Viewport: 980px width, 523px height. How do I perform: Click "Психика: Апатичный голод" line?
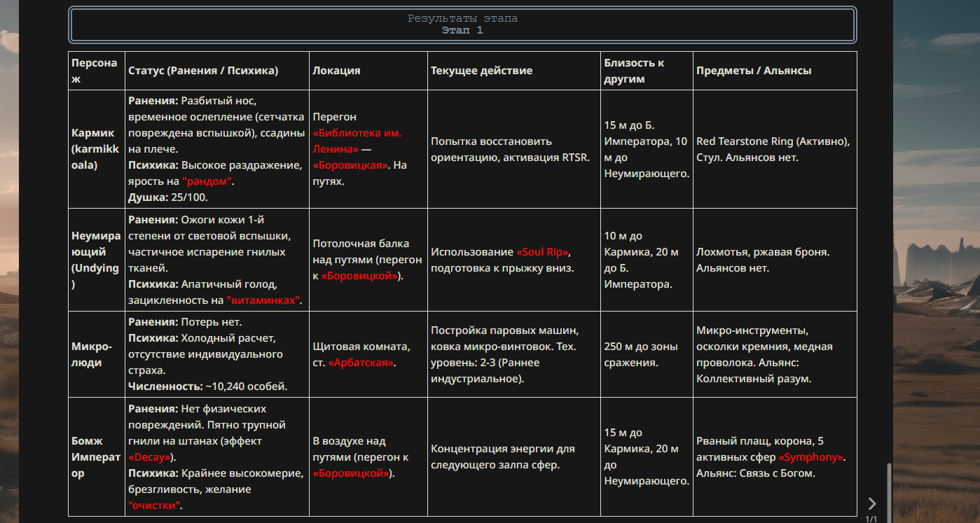click(203, 284)
